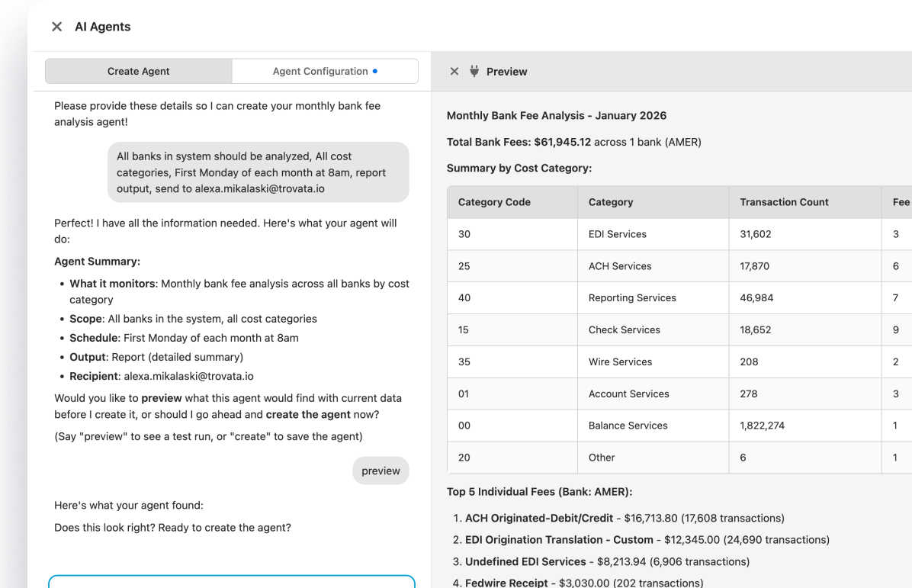This screenshot has height=588, width=912.
Task: Click the Category column header
Action: [611, 202]
